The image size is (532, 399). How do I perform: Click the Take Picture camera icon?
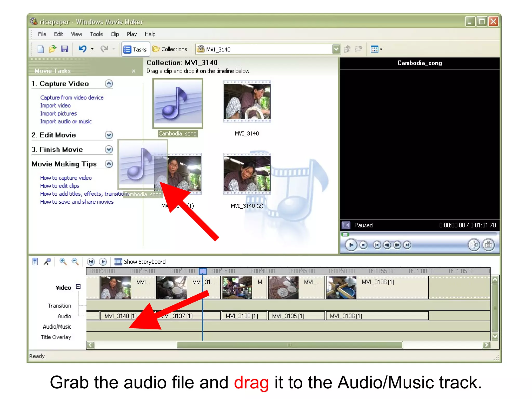click(x=489, y=245)
